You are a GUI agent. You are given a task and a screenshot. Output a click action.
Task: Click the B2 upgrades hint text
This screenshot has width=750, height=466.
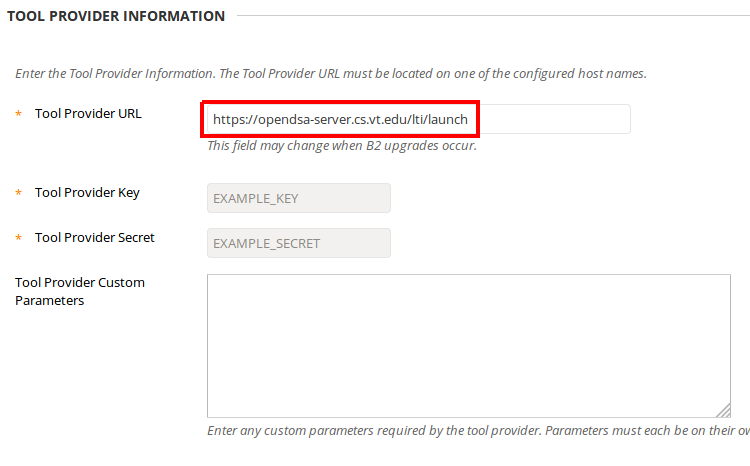tap(342, 145)
